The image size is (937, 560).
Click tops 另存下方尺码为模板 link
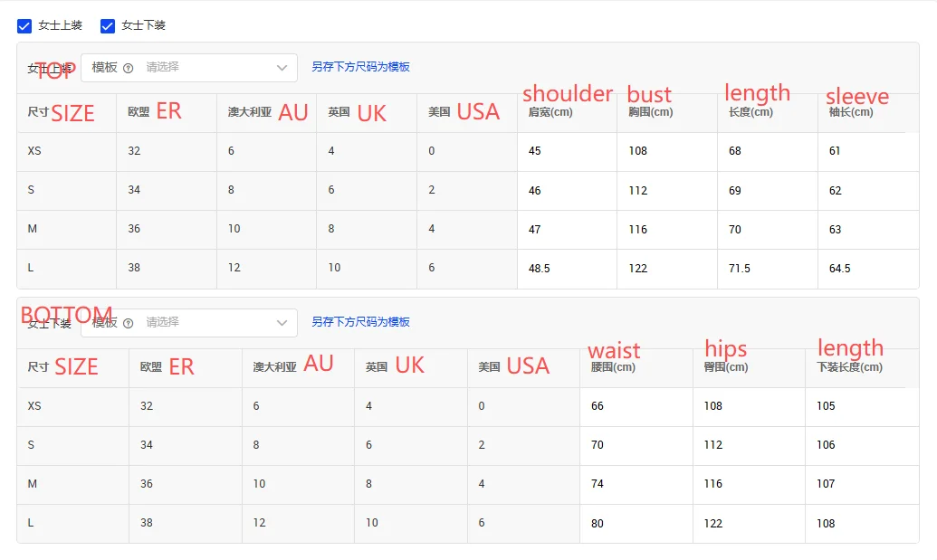tap(360, 67)
